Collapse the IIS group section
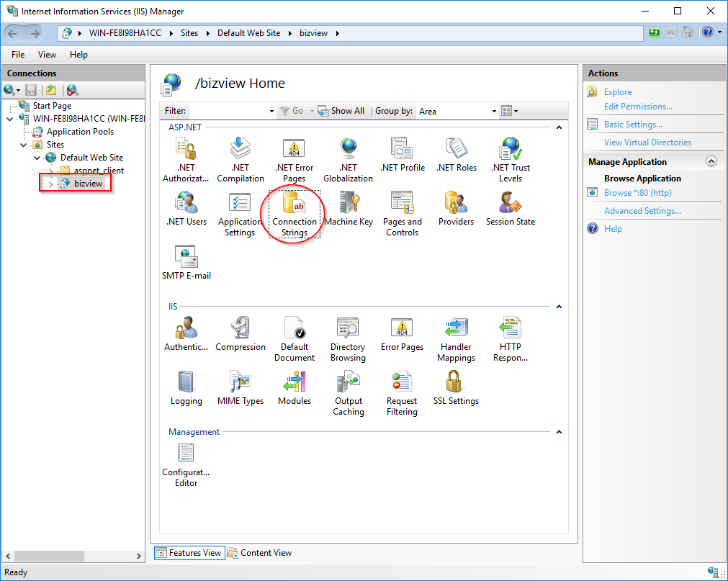 [x=559, y=307]
